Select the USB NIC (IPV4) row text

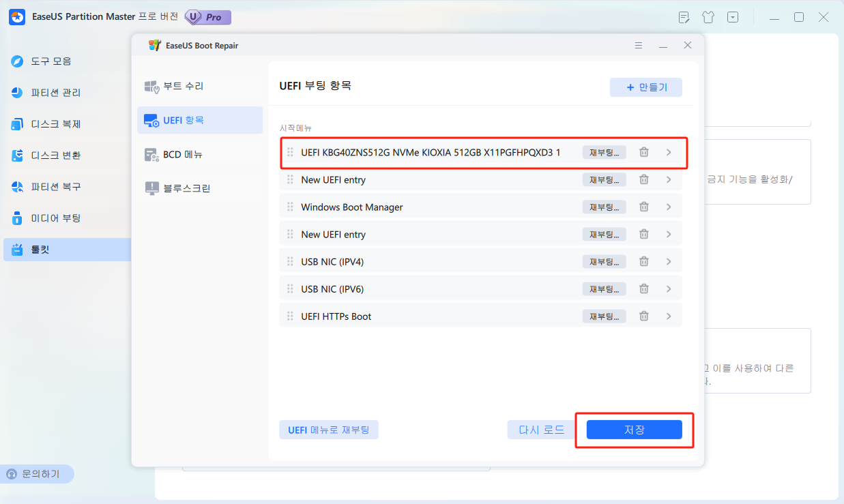(332, 261)
